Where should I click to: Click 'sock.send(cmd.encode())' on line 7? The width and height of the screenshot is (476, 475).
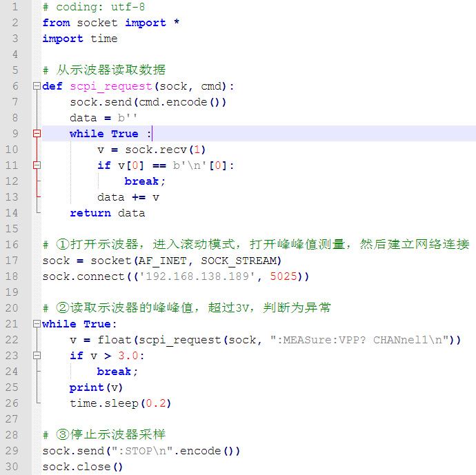148,102
